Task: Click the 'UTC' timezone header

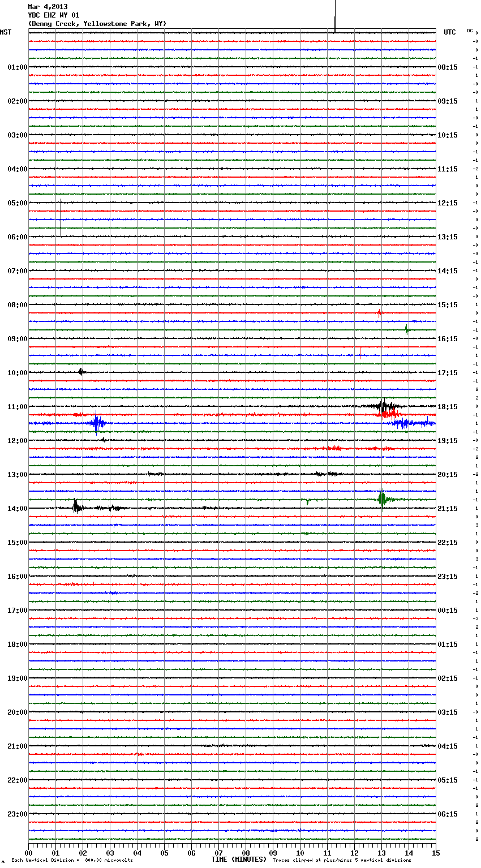Action: [450, 32]
